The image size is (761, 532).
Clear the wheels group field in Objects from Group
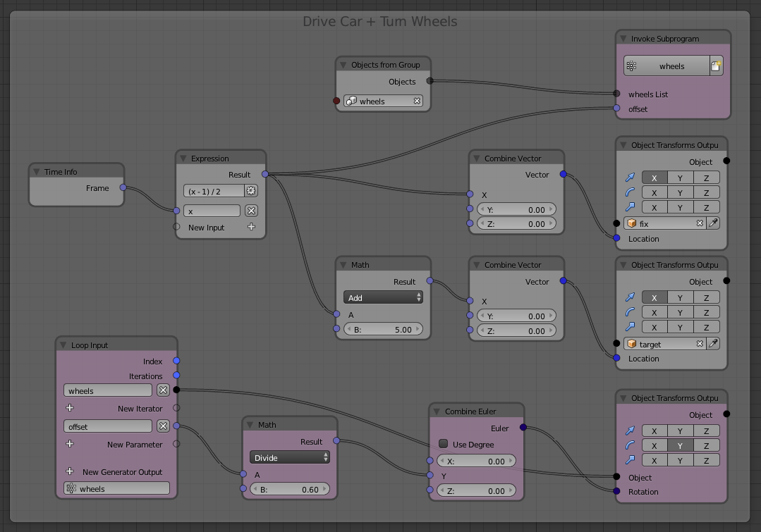click(417, 101)
